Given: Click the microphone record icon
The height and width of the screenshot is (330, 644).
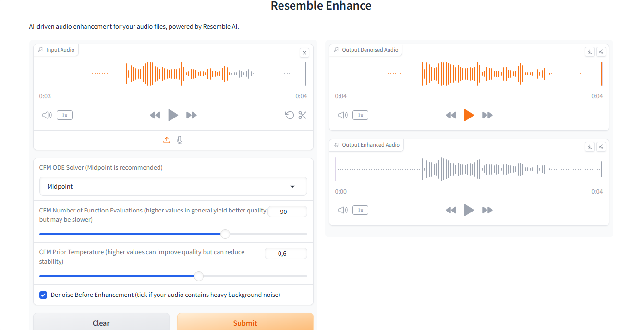Looking at the screenshot, I should point(180,140).
